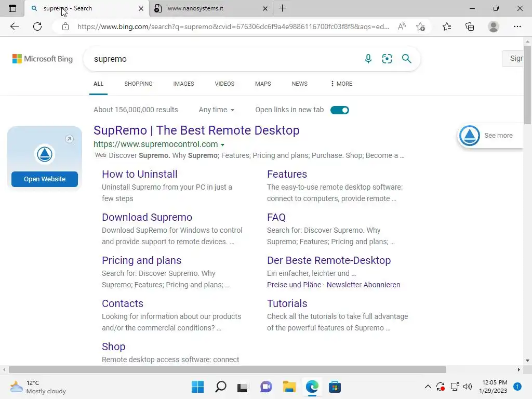This screenshot has height=399, width=532.
Task: Toggle Open links in new tab switch
Action: (x=340, y=110)
